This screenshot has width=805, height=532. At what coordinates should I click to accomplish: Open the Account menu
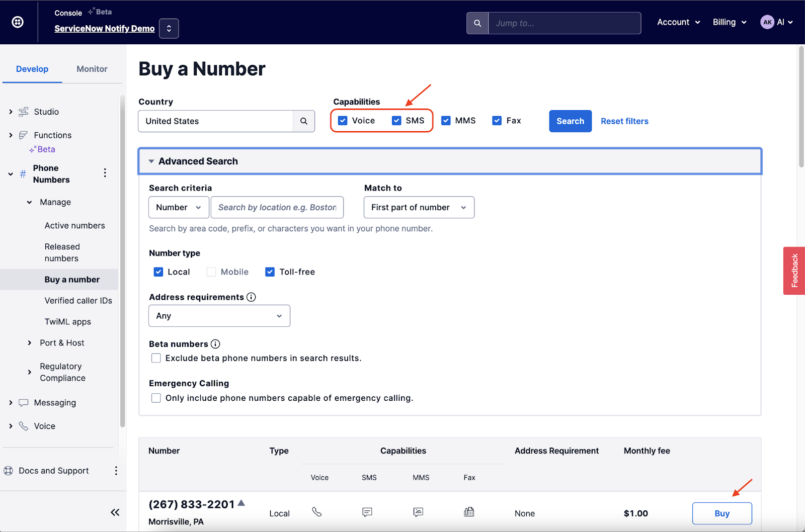pyautogui.click(x=679, y=22)
